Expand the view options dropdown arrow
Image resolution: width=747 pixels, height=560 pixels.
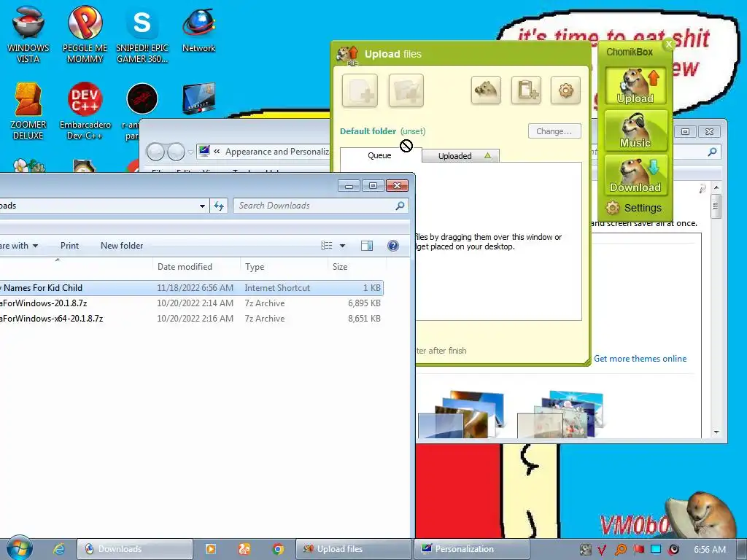pyautogui.click(x=342, y=246)
